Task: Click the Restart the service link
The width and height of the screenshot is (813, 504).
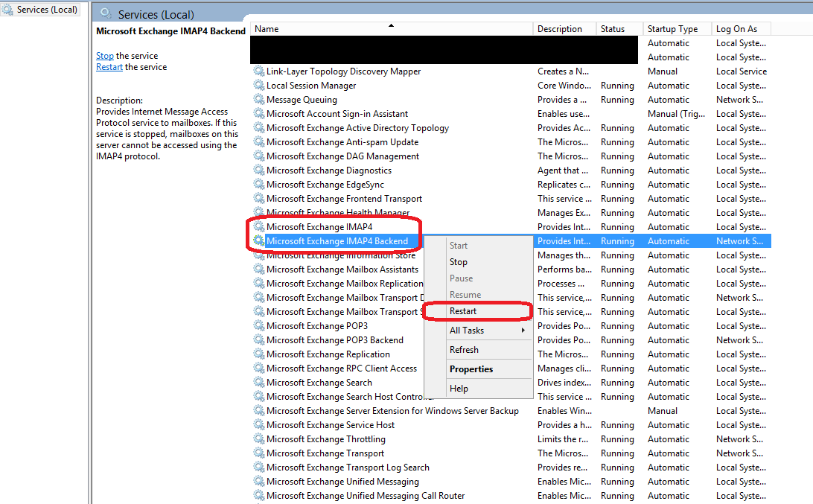Action: 109,67
